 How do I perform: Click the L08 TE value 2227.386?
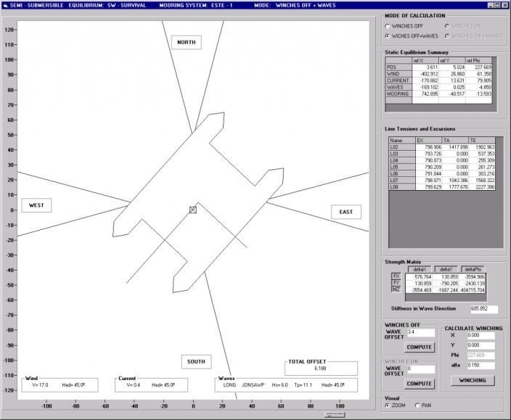pos(482,187)
